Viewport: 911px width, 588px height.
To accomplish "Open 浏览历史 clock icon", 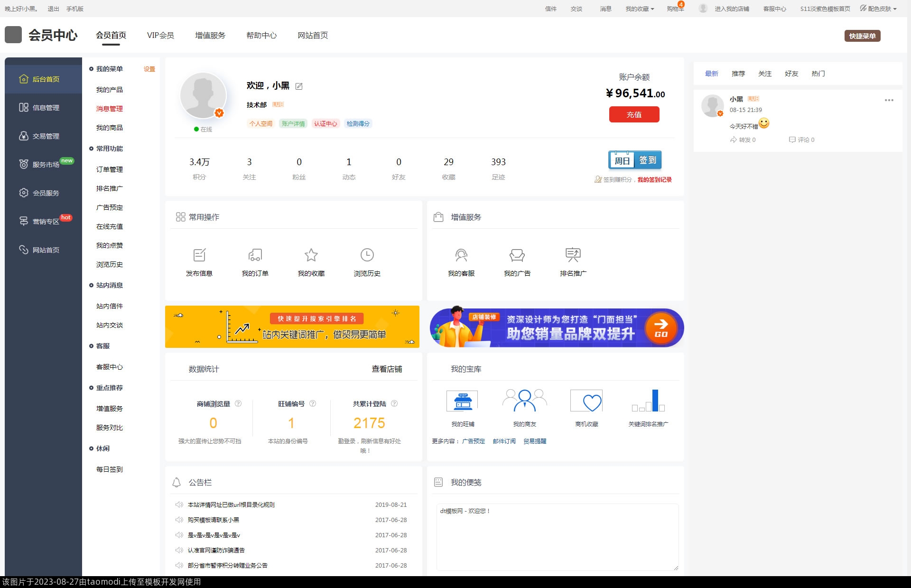I will [367, 255].
